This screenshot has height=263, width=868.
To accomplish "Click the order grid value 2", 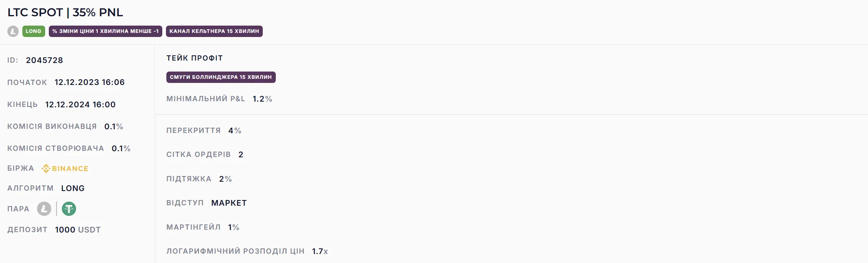I will [x=241, y=154].
